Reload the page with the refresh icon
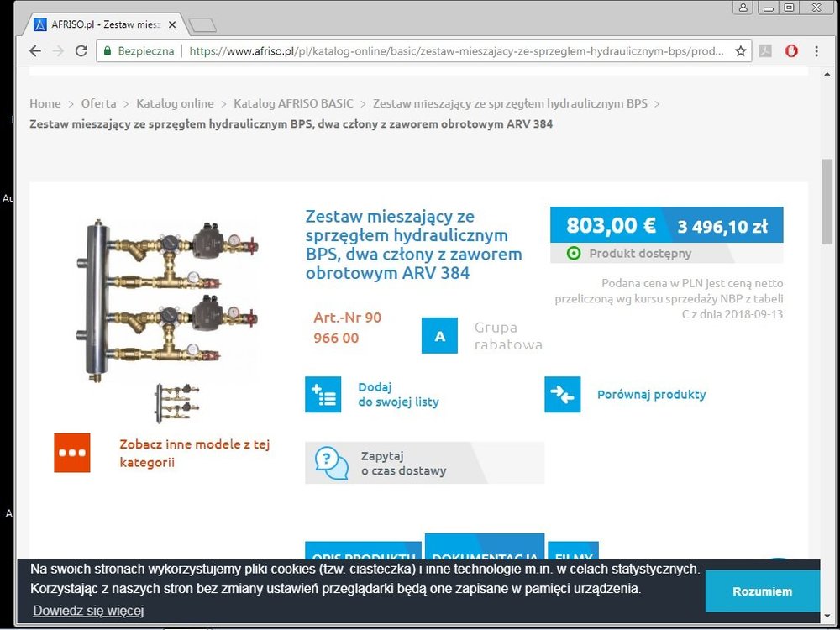This screenshot has height=630, width=840. (81, 51)
